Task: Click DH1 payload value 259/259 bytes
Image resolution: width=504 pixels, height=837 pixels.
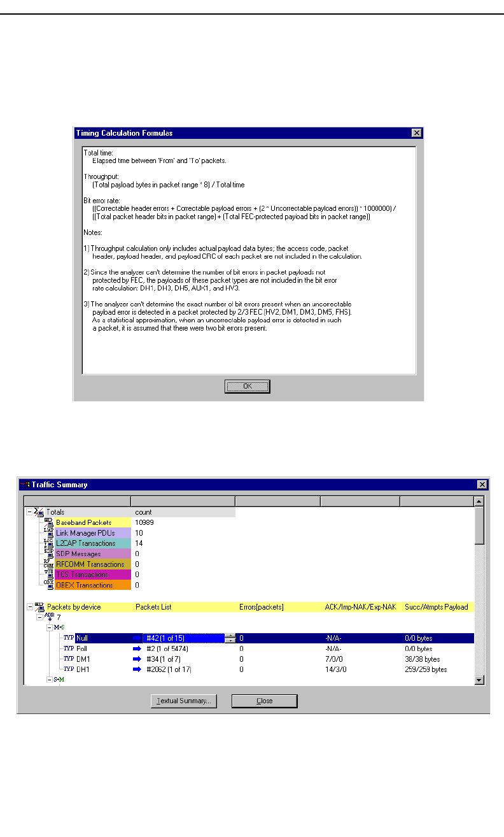Action: [426, 669]
